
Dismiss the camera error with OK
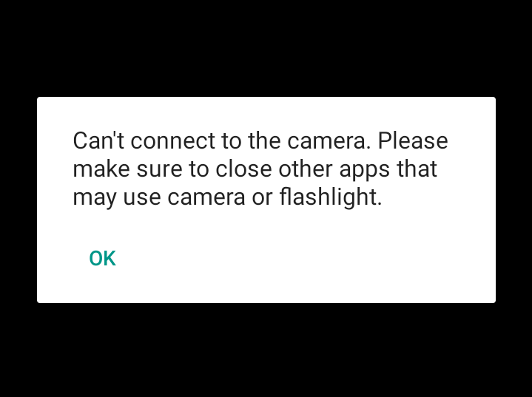[x=102, y=258]
